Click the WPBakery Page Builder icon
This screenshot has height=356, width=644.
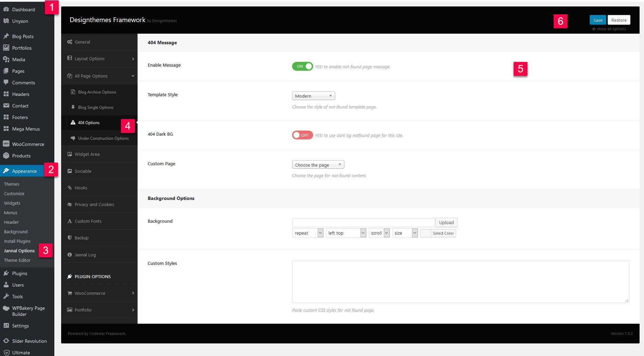(x=6, y=308)
